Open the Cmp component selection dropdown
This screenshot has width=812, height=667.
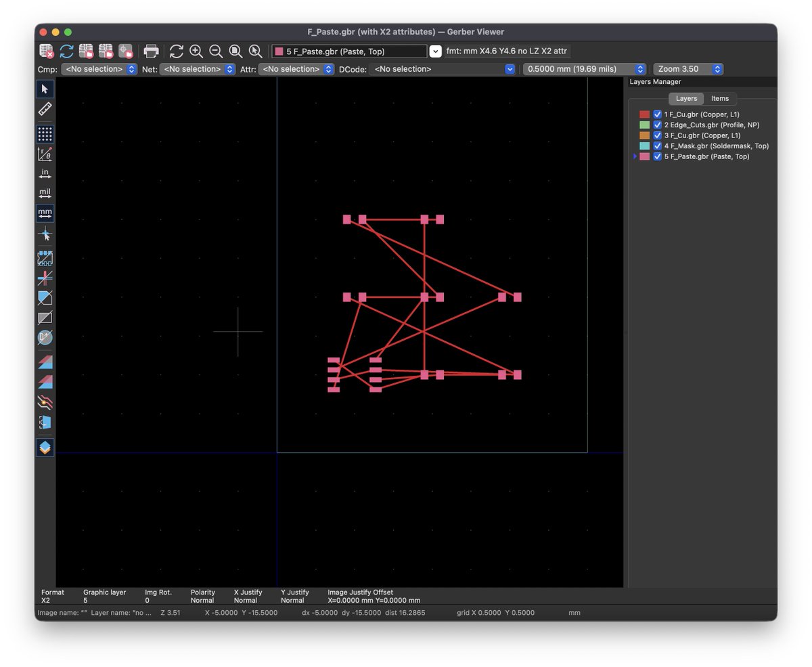click(x=99, y=69)
